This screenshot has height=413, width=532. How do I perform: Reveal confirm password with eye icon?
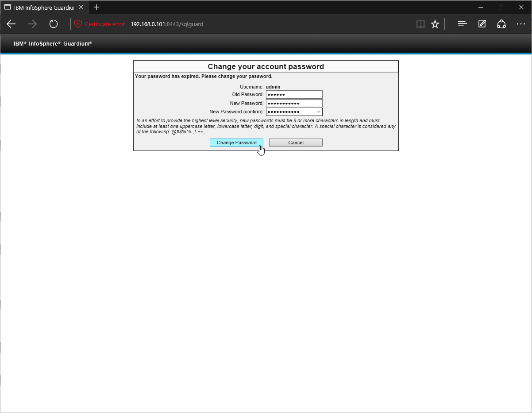click(x=319, y=112)
